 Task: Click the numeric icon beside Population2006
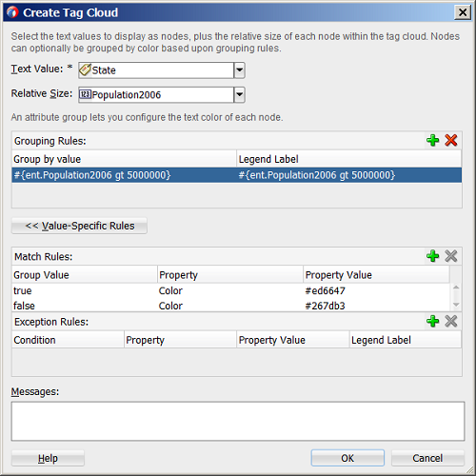coord(85,94)
